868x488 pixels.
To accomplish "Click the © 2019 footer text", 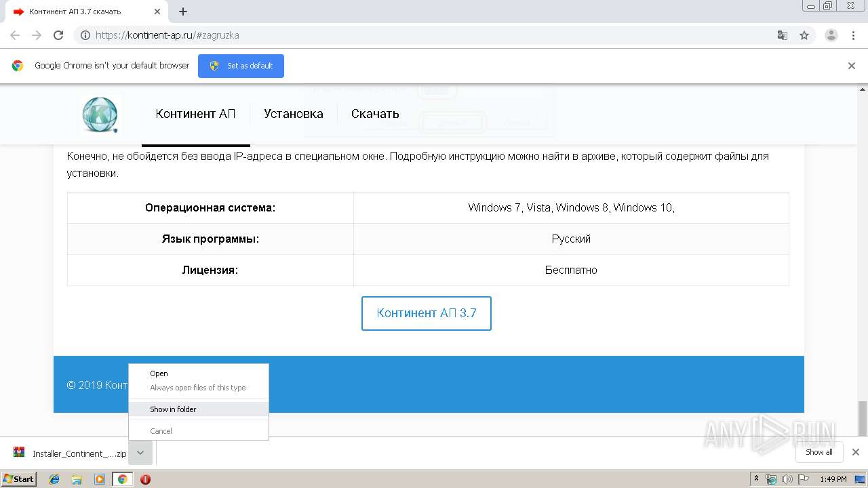I will point(97,385).
